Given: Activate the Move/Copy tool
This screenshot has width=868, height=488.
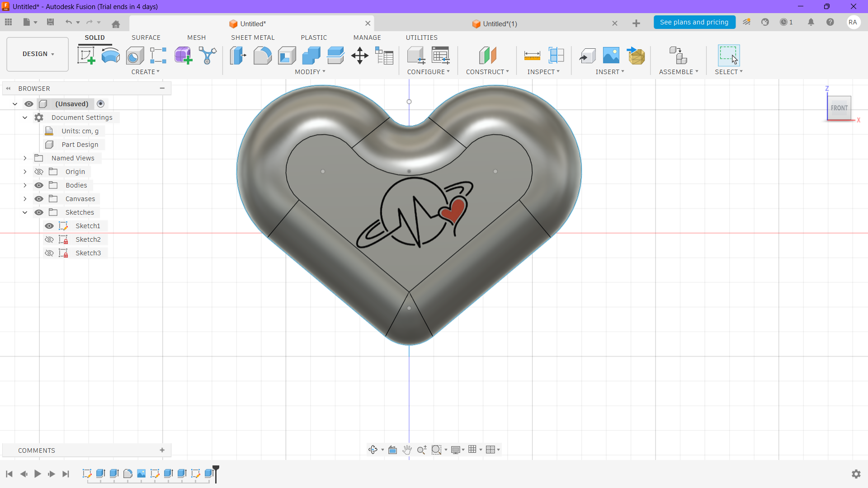Looking at the screenshot, I should tap(360, 56).
